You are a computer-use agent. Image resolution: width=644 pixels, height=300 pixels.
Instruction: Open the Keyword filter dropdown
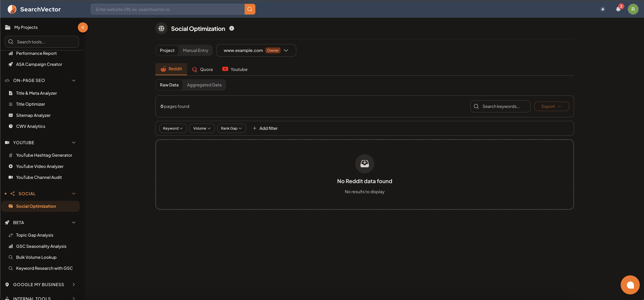pyautogui.click(x=173, y=128)
